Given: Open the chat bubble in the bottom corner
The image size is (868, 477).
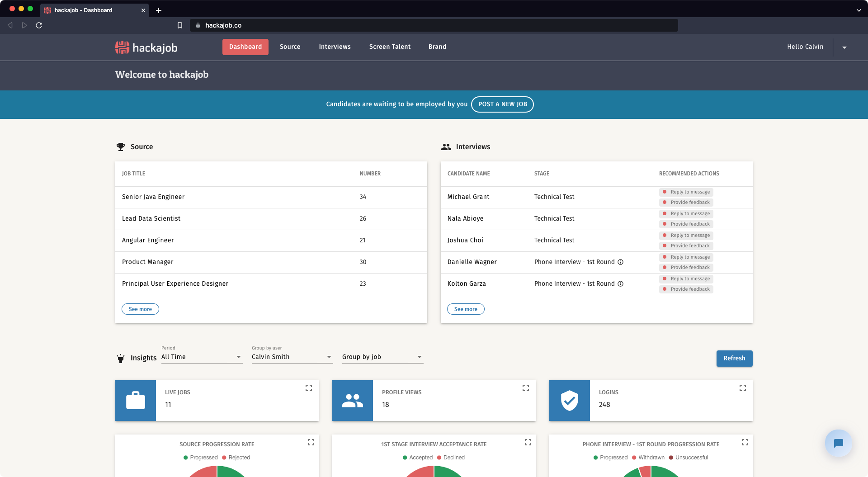Looking at the screenshot, I should coord(838,443).
